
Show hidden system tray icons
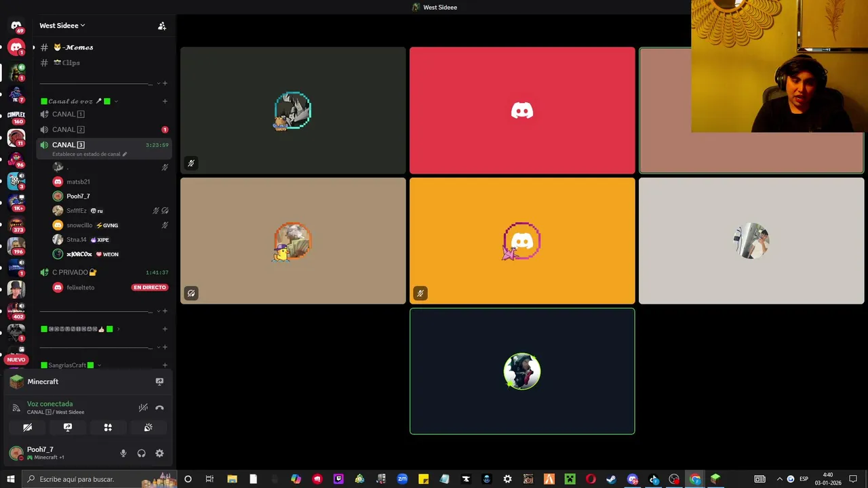[x=779, y=479]
